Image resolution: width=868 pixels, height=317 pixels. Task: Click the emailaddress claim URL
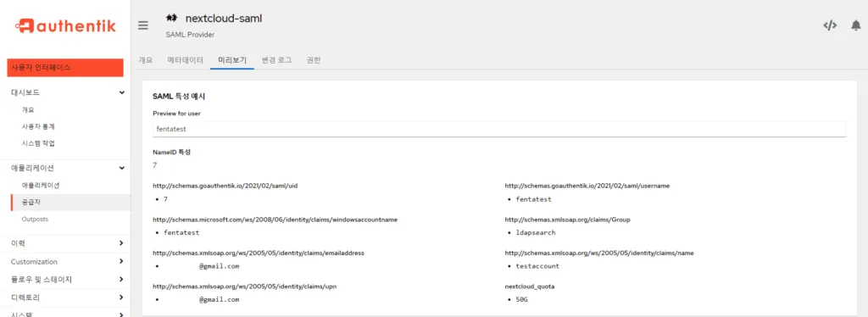pos(259,253)
